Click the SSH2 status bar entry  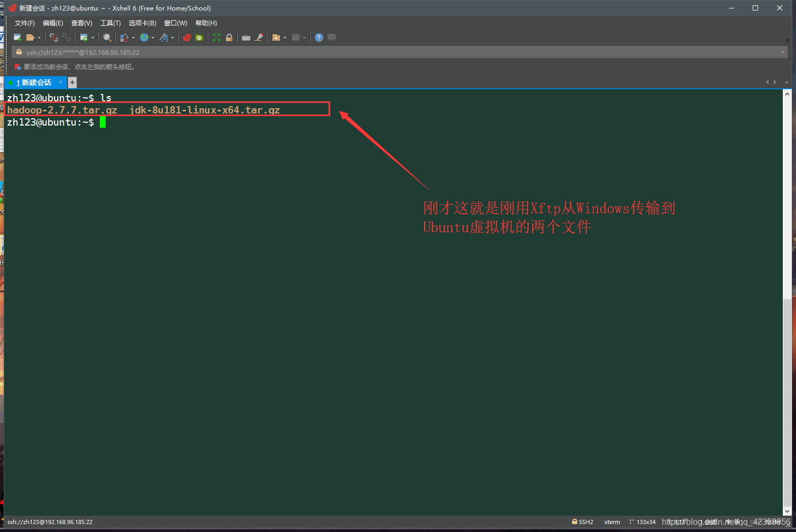click(x=583, y=522)
